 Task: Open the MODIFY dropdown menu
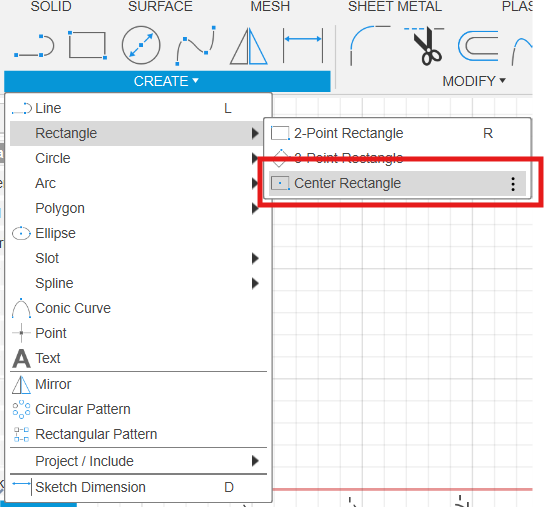click(x=474, y=81)
